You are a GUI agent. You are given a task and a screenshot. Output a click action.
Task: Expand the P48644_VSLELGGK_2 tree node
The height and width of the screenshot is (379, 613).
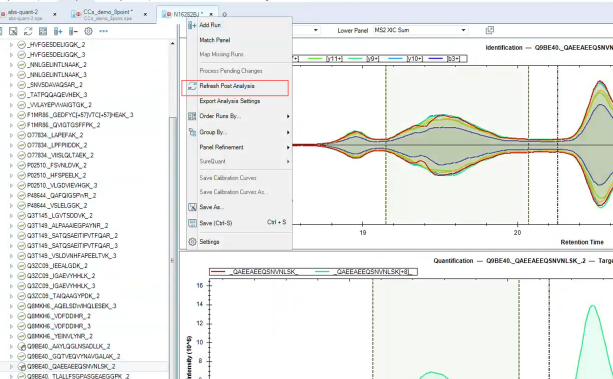point(11,206)
